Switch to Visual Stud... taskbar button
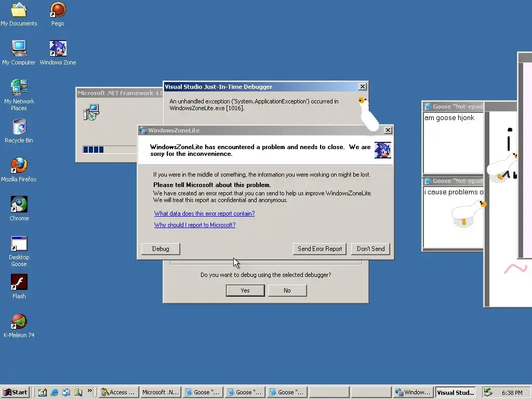 (x=455, y=392)
